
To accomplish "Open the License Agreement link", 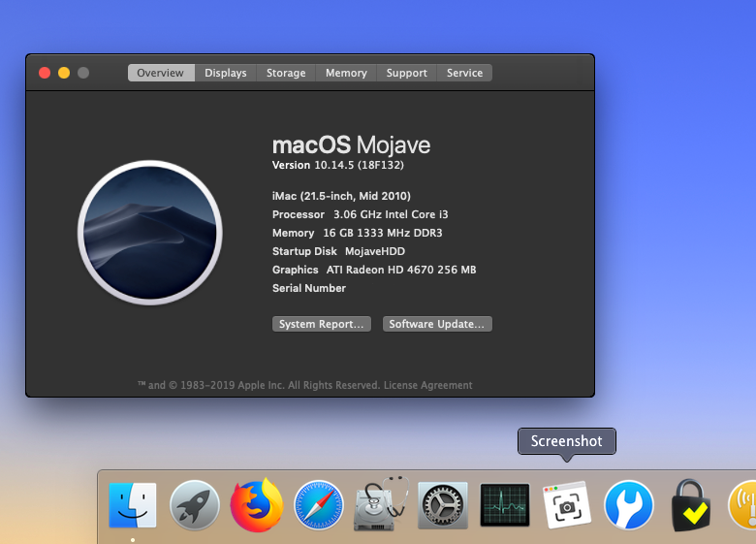I will coord(428,385).
